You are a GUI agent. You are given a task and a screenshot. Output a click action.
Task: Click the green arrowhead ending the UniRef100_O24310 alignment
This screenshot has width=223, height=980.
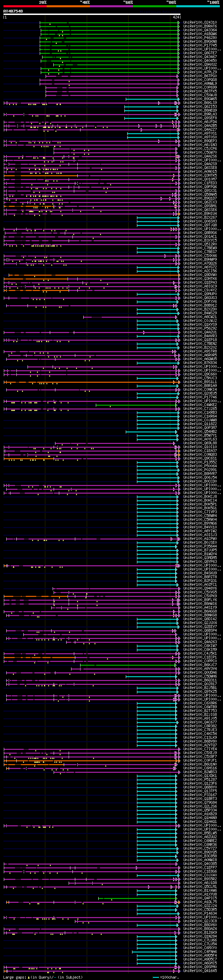coord(178,23)
